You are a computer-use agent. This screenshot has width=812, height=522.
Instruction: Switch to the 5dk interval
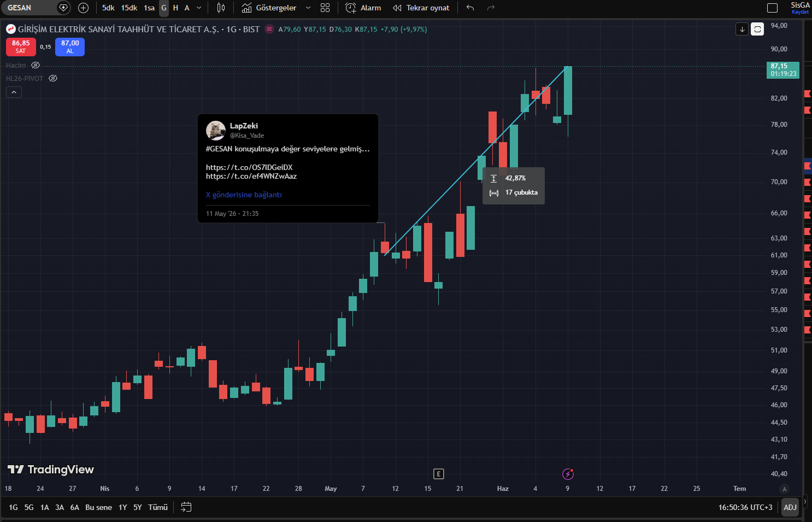click(108, 8)
